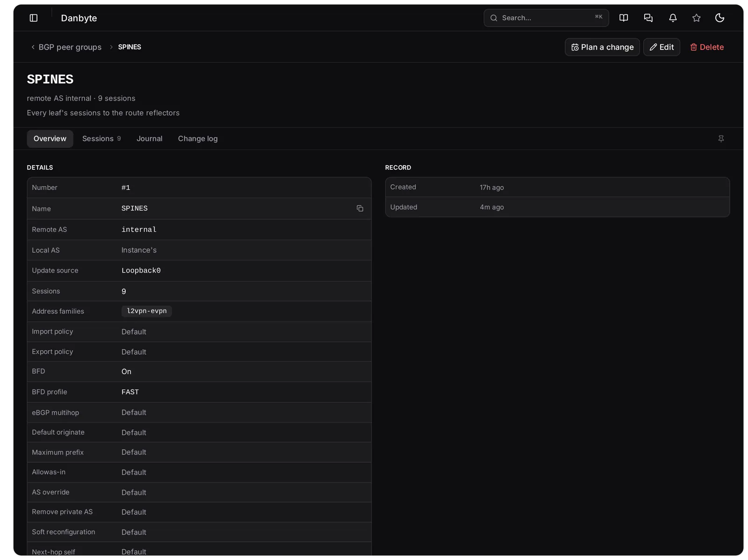The image size is (748, 560).
Task: Open the documentation book icon
Action: click(624, 18)
